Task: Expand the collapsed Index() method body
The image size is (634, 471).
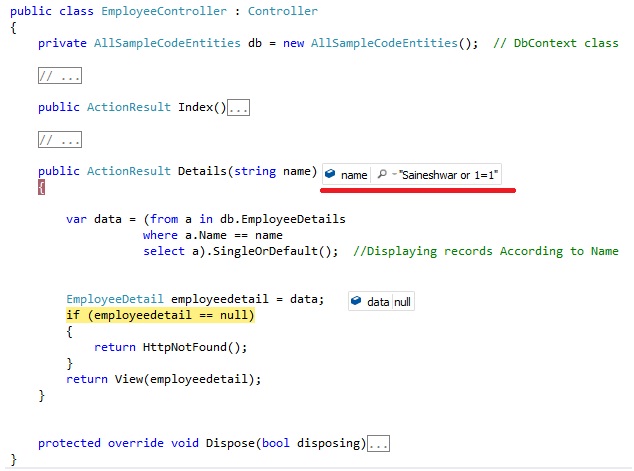Action: point(239,108)
